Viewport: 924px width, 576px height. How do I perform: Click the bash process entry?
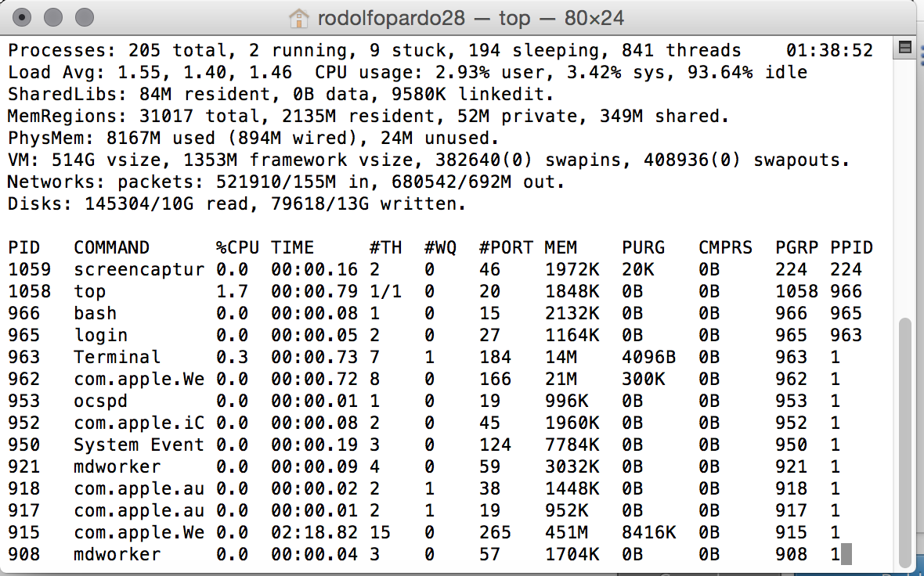(95, 314)
